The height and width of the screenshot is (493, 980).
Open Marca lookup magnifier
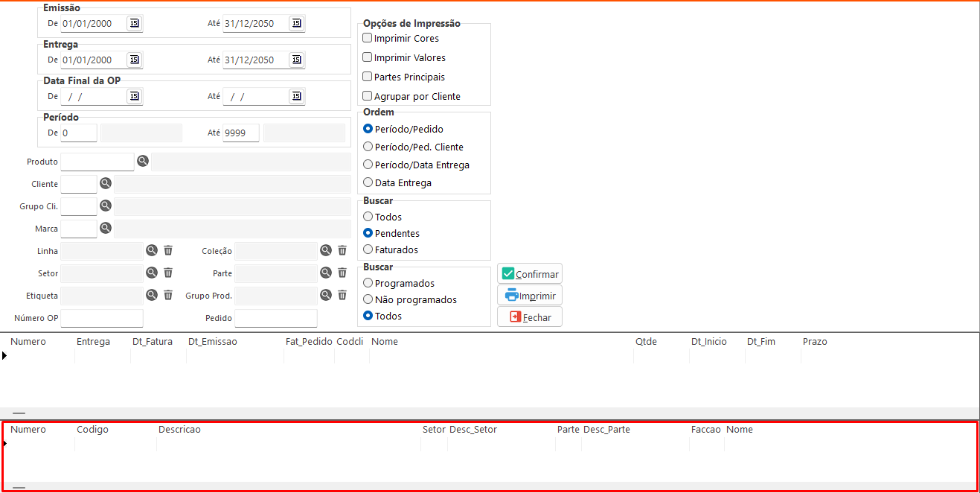click(x=106, y=228)
